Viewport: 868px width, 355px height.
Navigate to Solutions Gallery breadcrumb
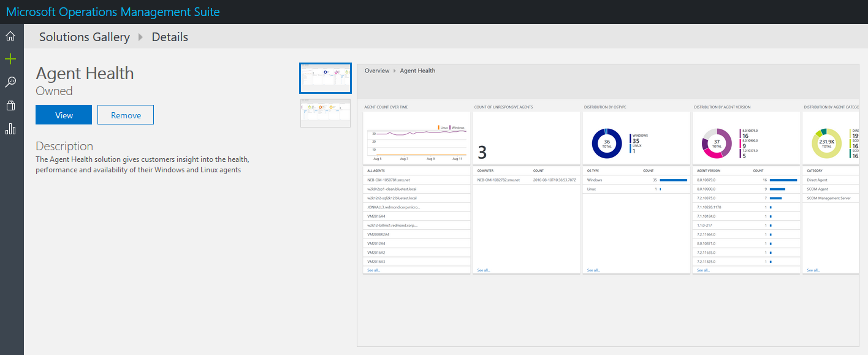[85, 37]
